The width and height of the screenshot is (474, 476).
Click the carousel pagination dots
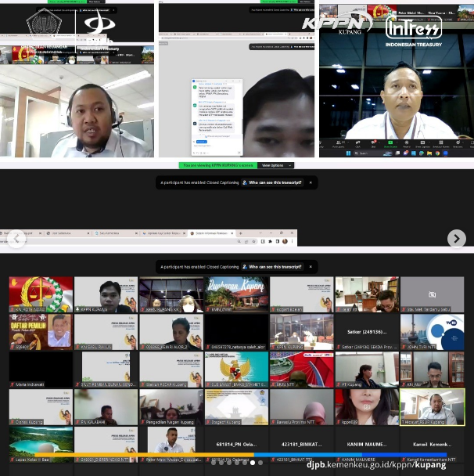[x=236, y=463]
